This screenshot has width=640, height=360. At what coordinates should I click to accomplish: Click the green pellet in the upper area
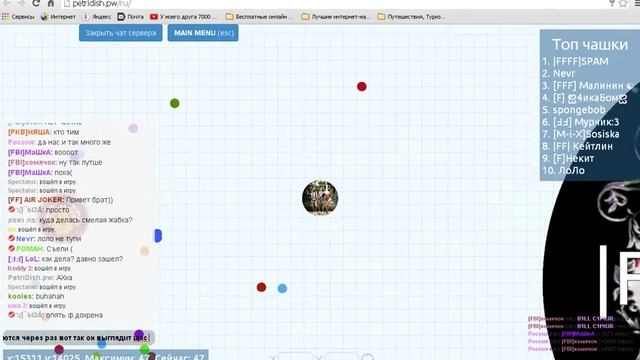point(175,103)
